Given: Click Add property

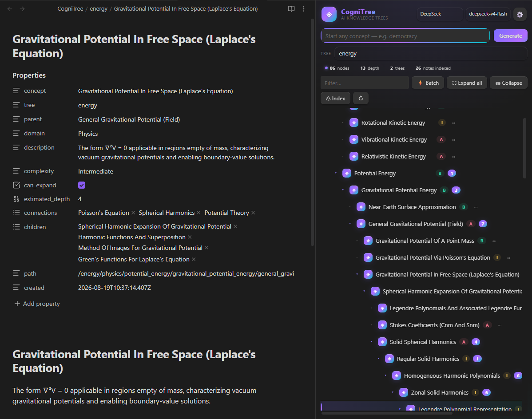Looking at the screenshot, I should [x=37, y=304].
